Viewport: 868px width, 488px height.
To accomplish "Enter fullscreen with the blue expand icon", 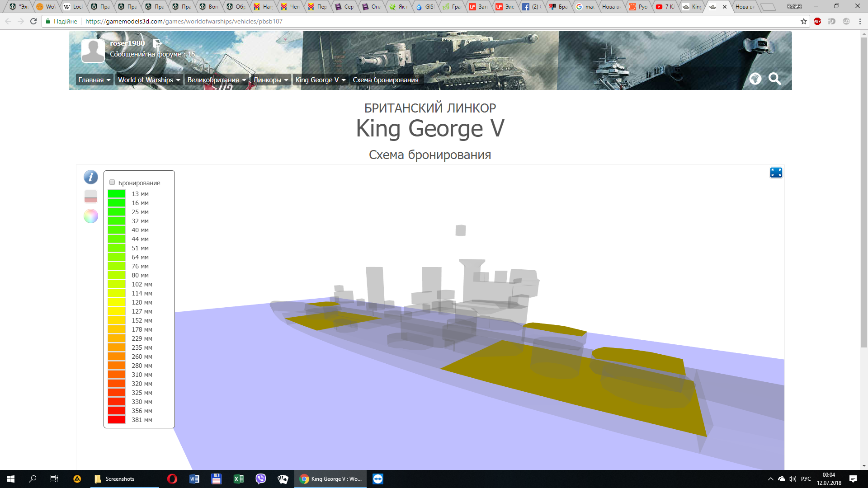I will click(776, 173).
